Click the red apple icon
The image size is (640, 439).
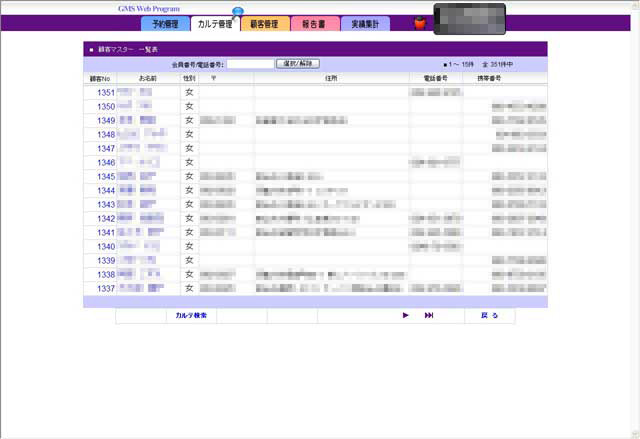point(420,22)
